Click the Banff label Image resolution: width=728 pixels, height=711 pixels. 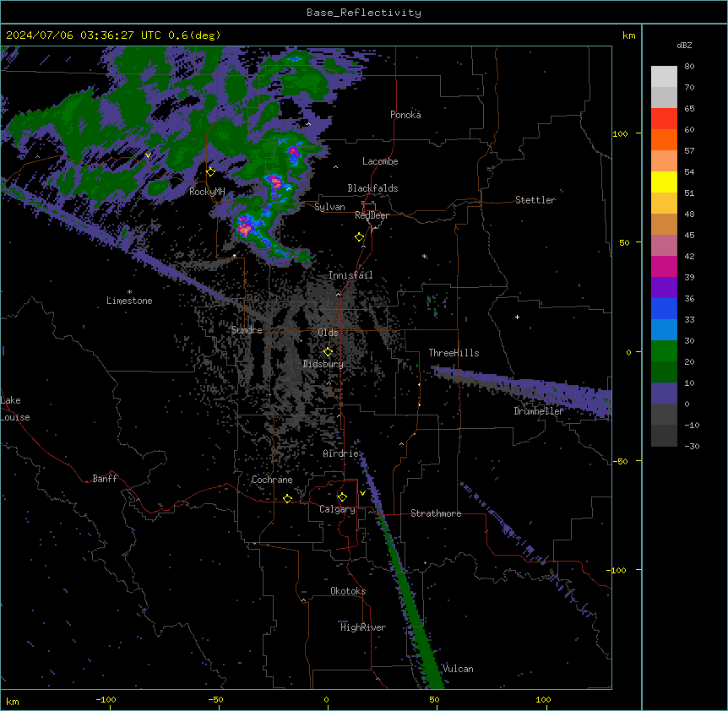pos(105,479)
